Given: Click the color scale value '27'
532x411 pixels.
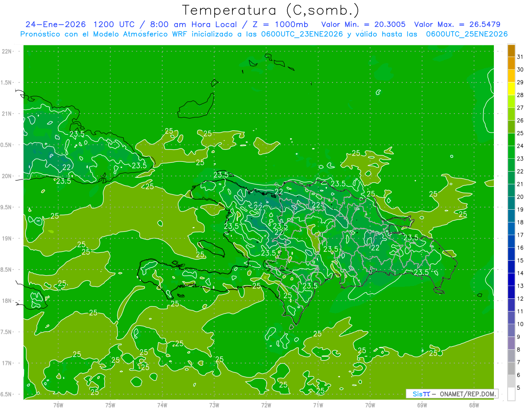Looking at the screenshot, I should click(520, 108).
